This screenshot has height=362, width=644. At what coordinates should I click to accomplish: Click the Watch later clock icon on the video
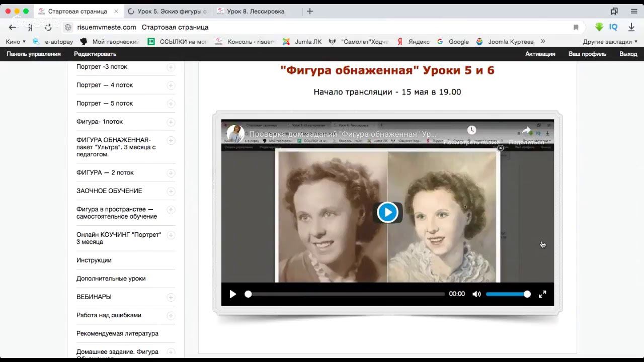471,130
